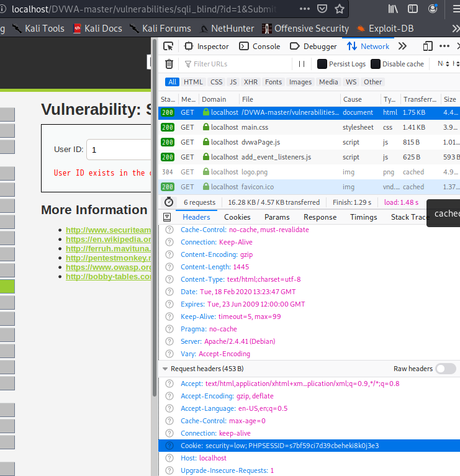Select the add_event_listeners.js request row
This screenshot has height=476, width=460.
point(309,157)
